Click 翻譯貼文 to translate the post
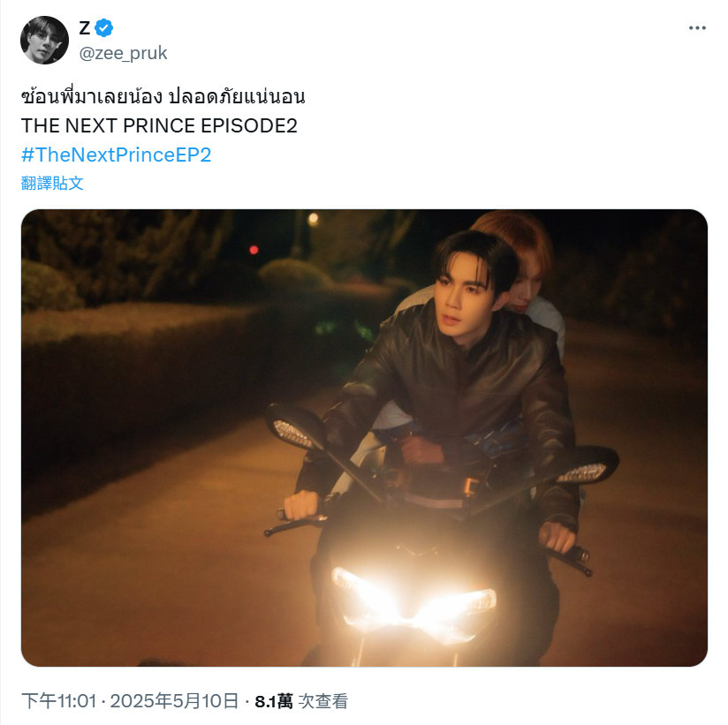Screen dimensions: 728x725 click(52, 184)
